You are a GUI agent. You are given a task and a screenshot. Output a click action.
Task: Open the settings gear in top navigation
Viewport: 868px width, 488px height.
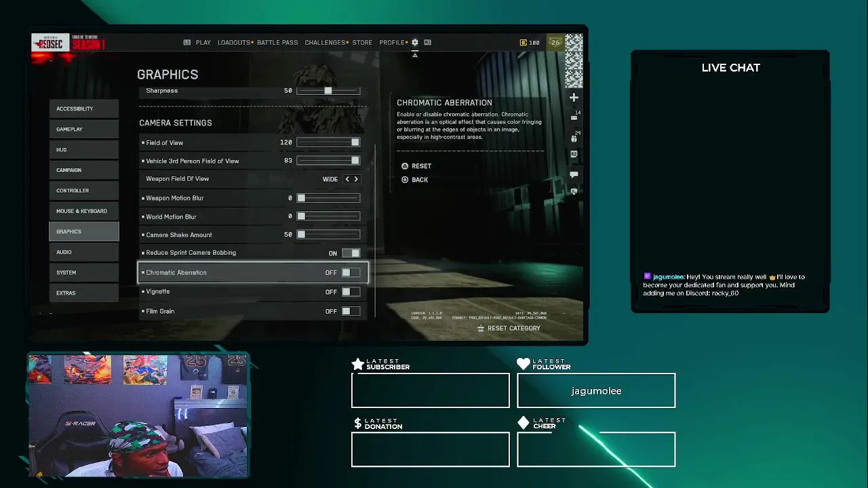(415, 42)
